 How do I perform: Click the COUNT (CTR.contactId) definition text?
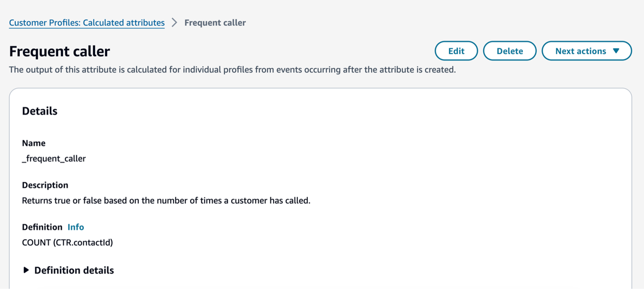68,243
